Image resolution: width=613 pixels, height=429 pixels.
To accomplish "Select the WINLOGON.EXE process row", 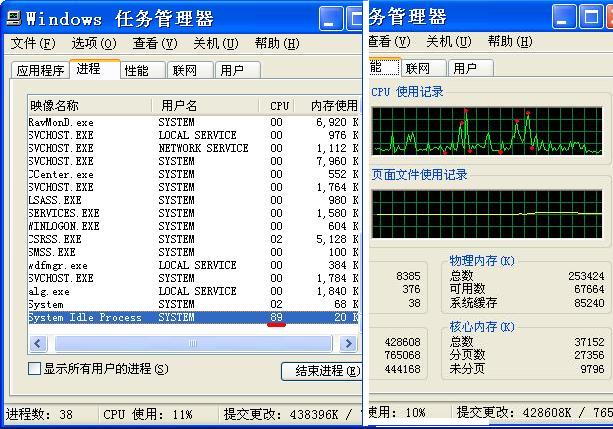I will (x=194, y=226).
